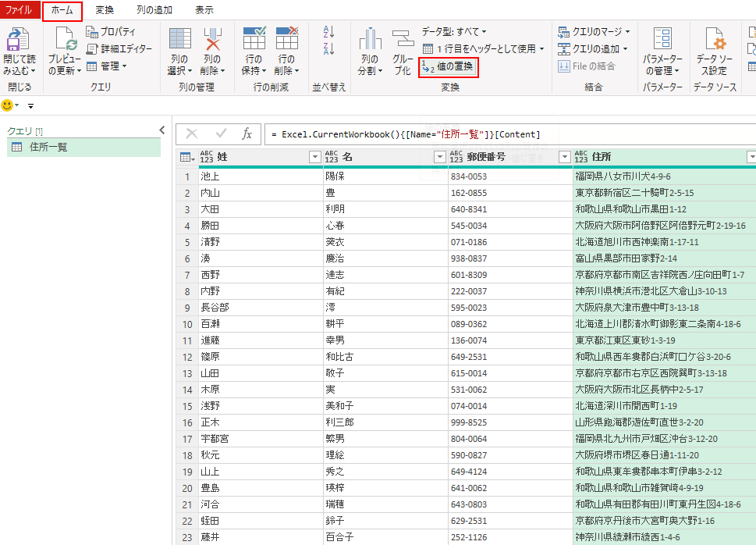Click the 住所 column header
Screen dimensions: 756x545
(x=665, y=157)
